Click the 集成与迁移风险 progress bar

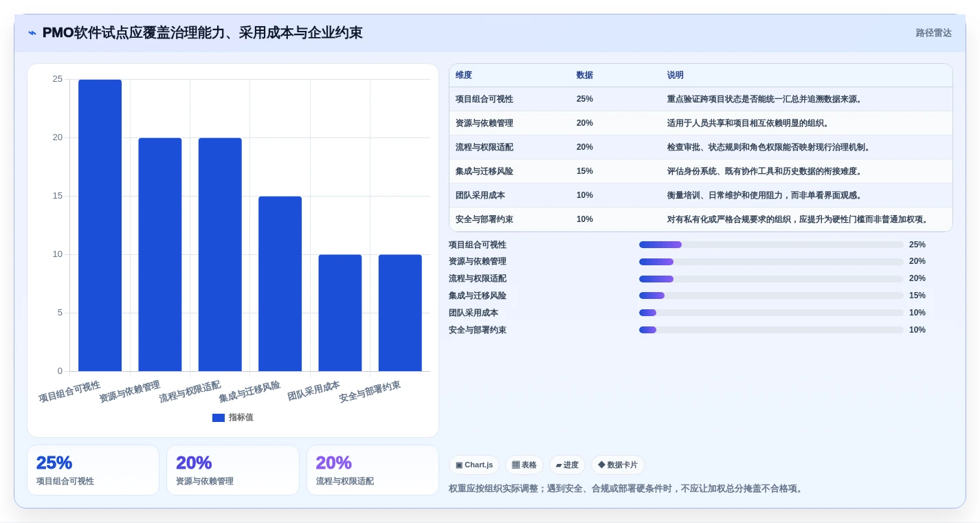tap(771, 296)
